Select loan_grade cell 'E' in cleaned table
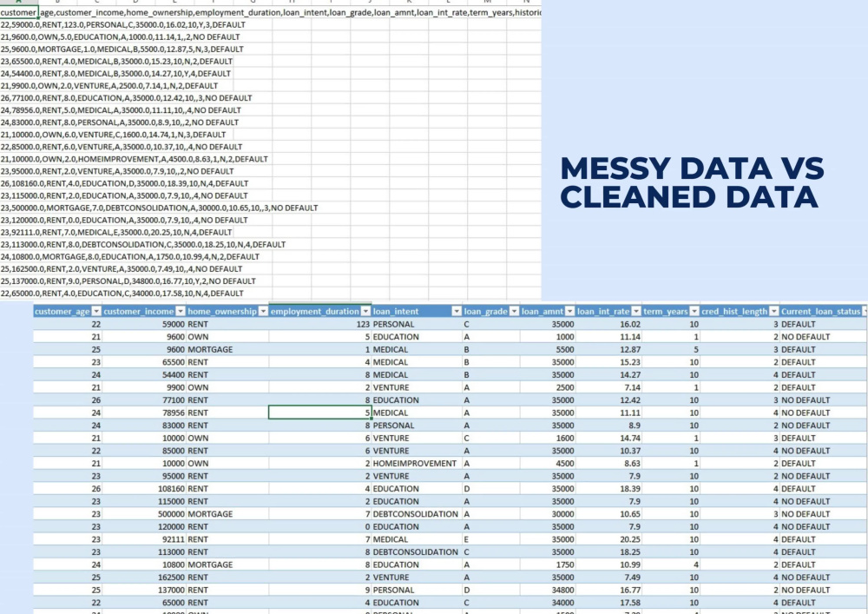Viewport: 868px width, 614px height. click(x=490, y=539)
